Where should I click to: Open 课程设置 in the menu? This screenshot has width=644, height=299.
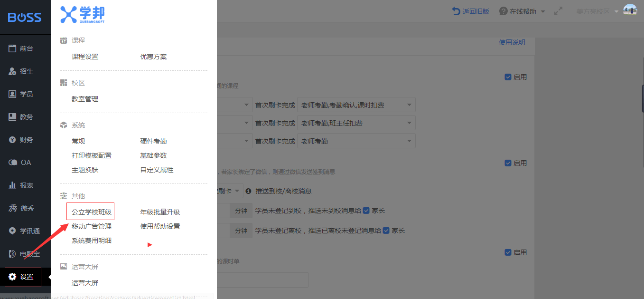(x=85, y=57)
